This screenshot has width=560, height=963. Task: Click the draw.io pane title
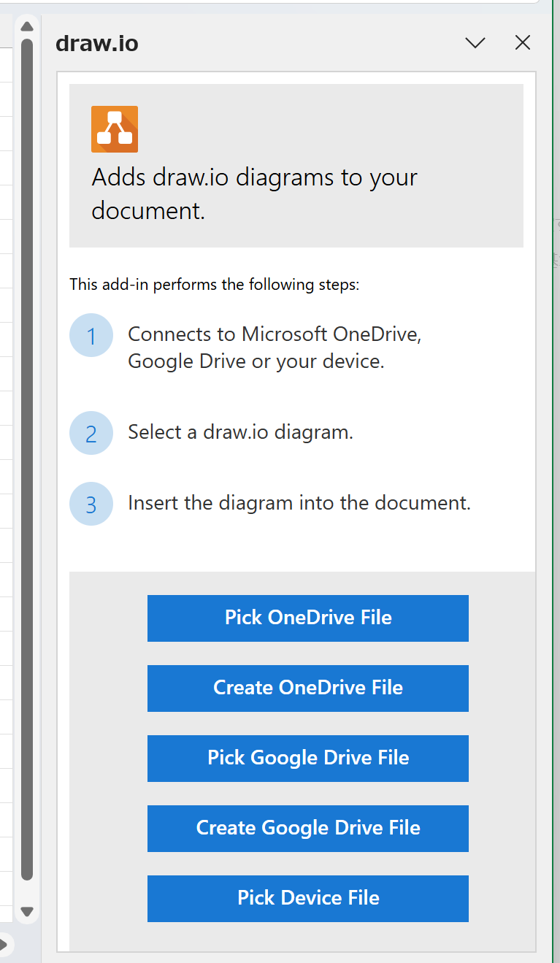(97, 44)
